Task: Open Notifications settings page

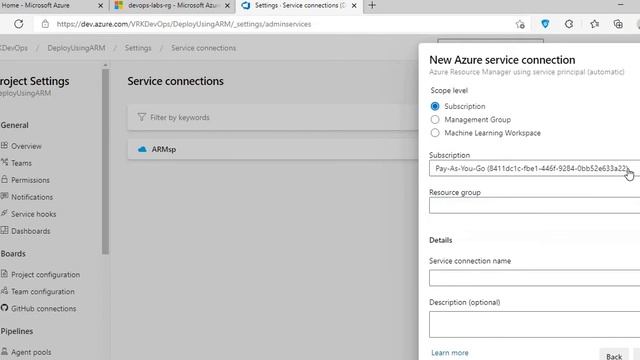Action: 32,197
